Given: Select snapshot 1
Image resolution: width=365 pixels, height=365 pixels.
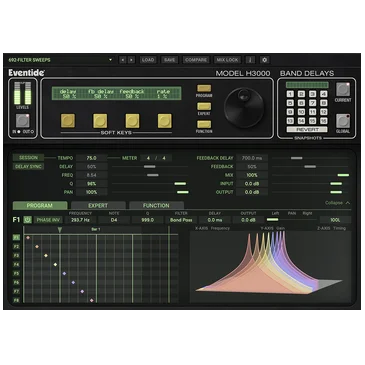Looking at the screenshot, I should (290, 94).
